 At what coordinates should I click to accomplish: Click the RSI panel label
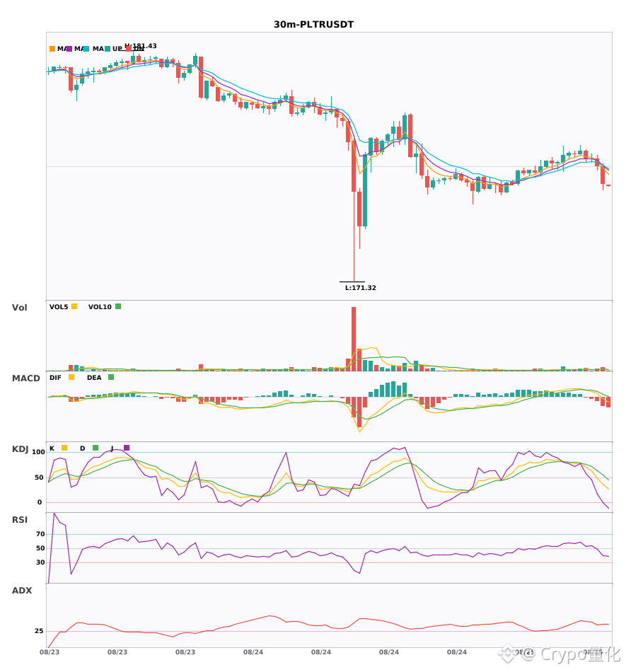20,520
